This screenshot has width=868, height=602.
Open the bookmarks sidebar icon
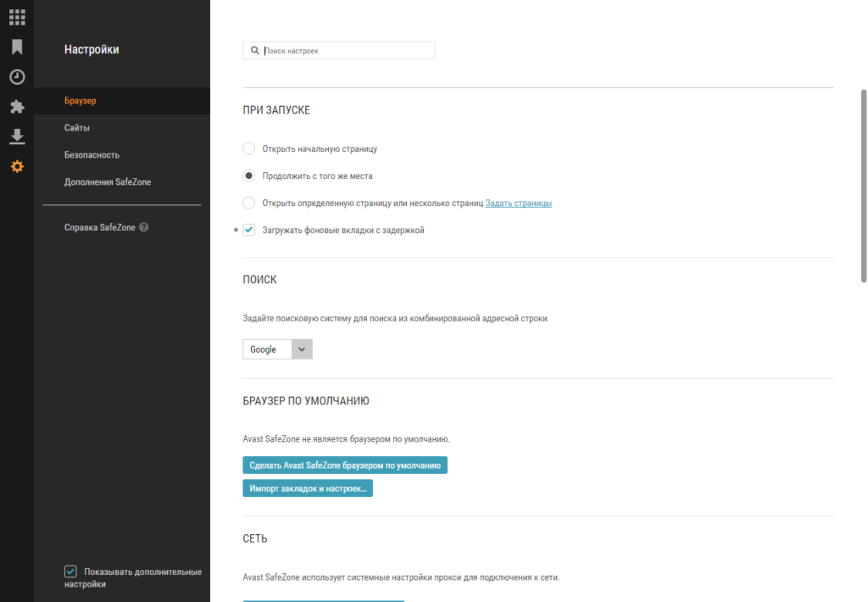(x=17, y=47)
